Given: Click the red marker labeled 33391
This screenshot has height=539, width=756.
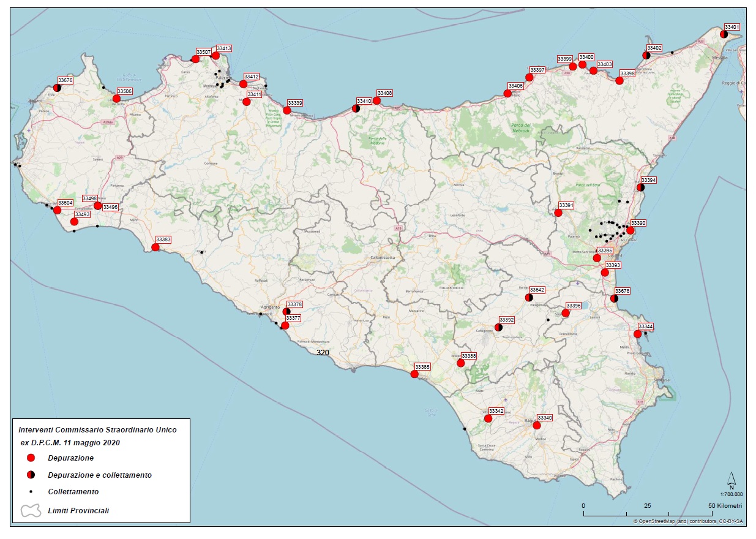Looking at the screenshot, I should 558,213.
